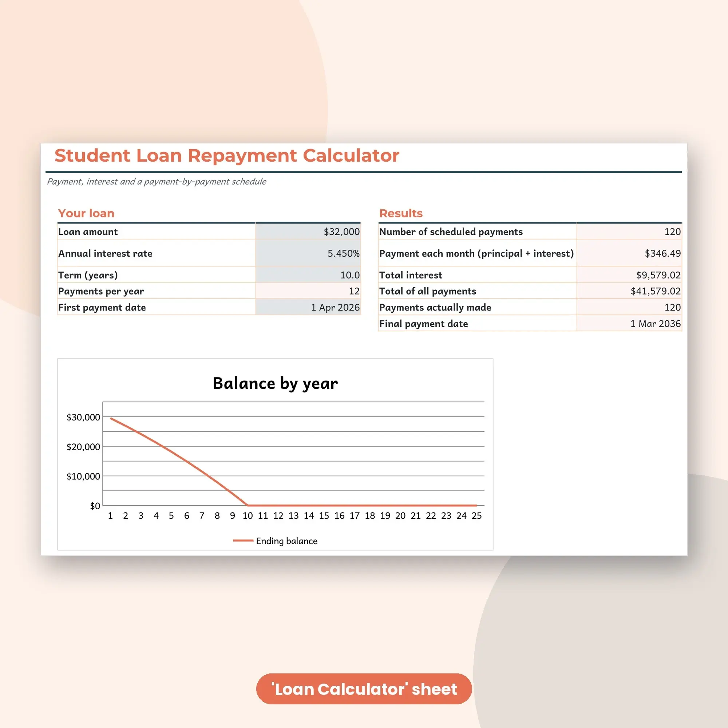The height and width of the screenshot is (728, 728).
Task: Click Final payment date value 1 Mar 2036
Action: click(x=629, y=323)
